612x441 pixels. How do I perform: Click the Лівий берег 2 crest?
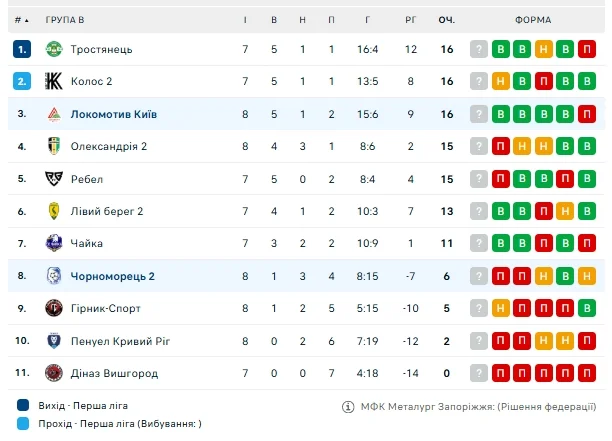tap(54, 211)
